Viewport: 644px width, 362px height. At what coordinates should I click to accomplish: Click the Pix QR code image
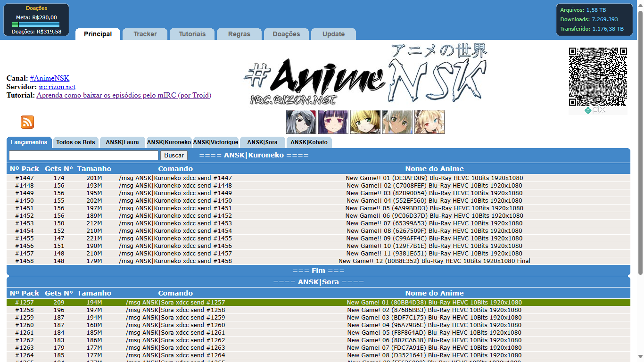[598, 77]
